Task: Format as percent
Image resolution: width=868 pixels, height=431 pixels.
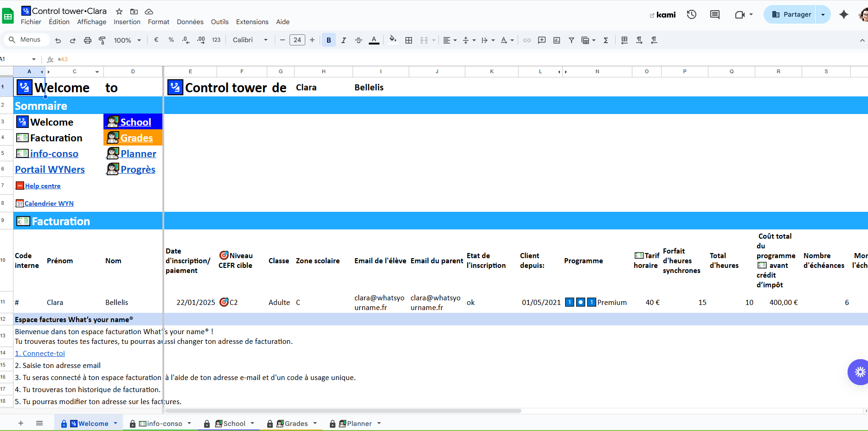Action: pos(171,40)
